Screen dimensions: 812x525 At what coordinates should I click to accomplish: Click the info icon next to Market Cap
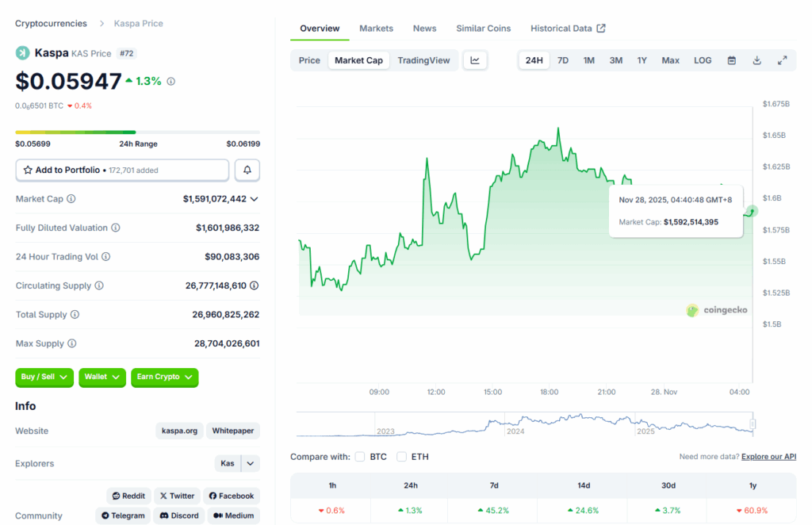click(x=71, y=199)
